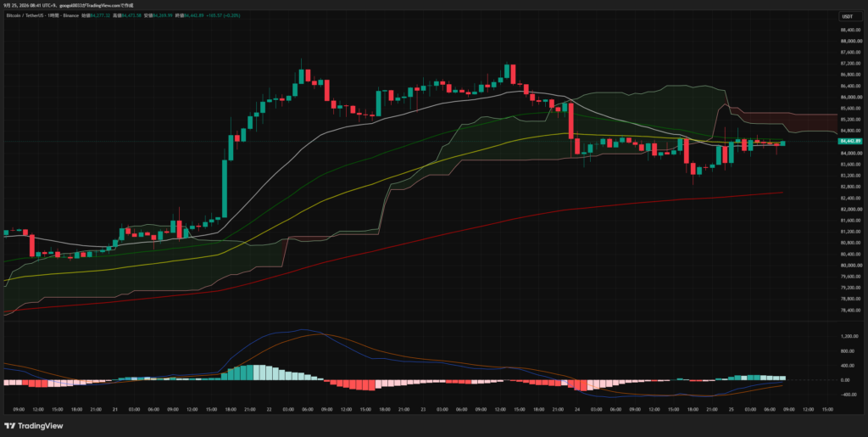
Task: Open the USDT currency selector
Action: point(847,17)
